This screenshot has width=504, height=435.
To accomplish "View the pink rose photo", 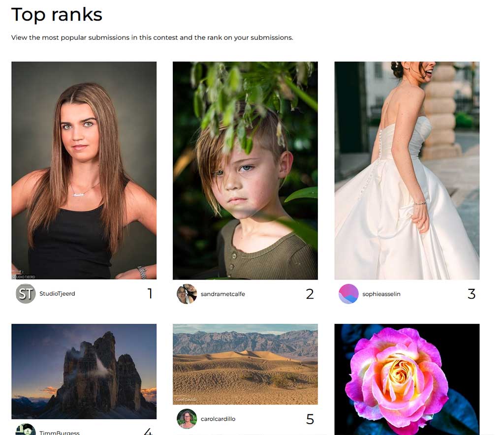I will click(x=407, y=379).
